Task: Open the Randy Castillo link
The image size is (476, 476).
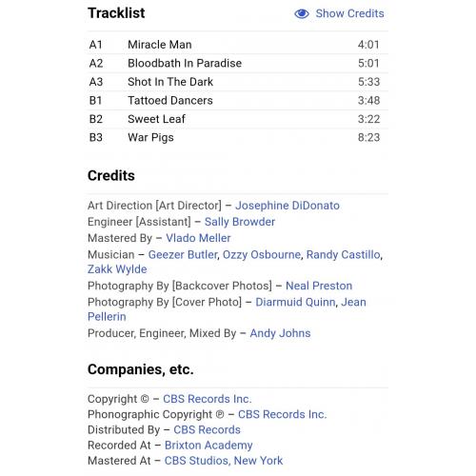Action: (x=343, y=254)
